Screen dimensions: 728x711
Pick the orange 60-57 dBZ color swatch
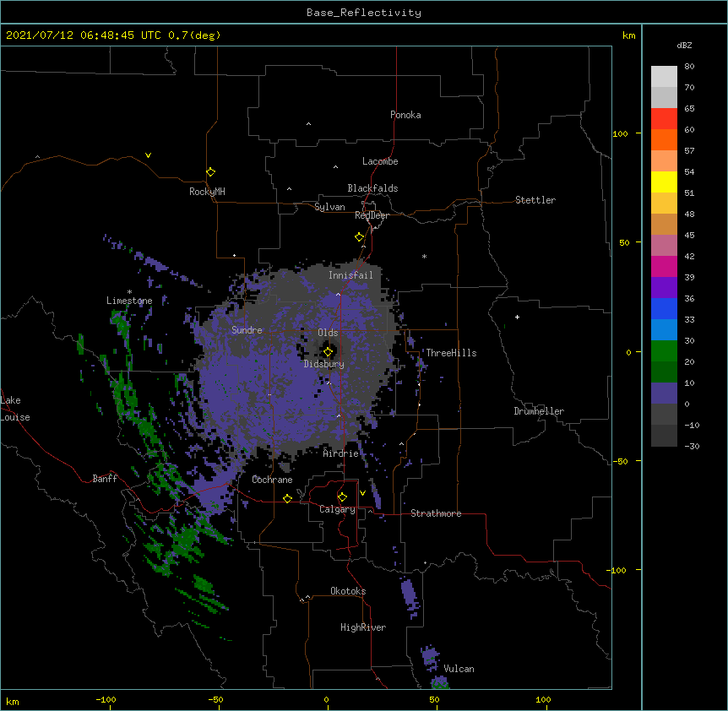(x=664, y=139)
